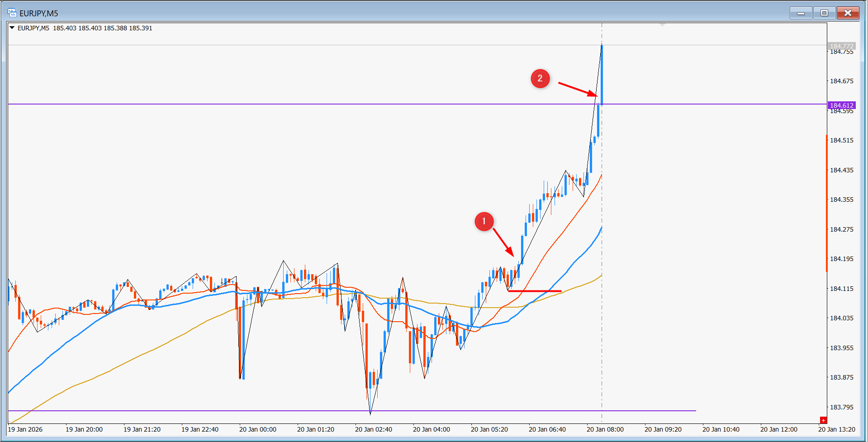The image size is (868, 442).
Task: Click the 183.955 price axis label
Action: (x=842, y=348)
